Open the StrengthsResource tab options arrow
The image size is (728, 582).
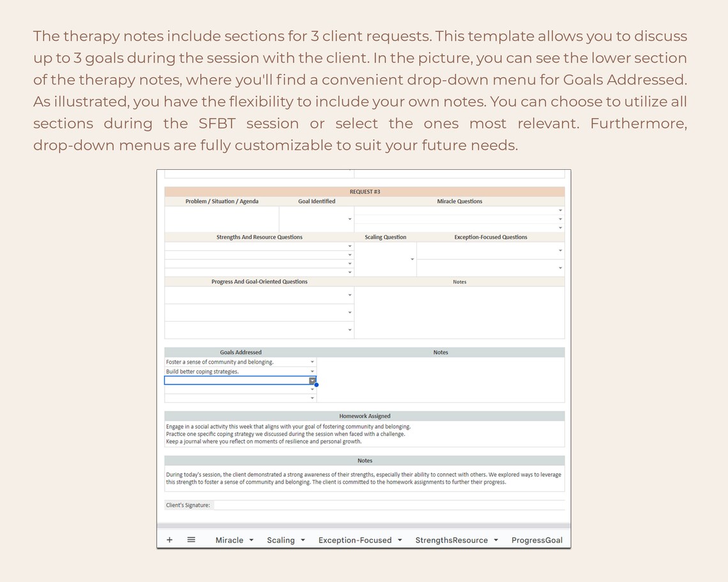pyautogui.click(x=497, y=540)
